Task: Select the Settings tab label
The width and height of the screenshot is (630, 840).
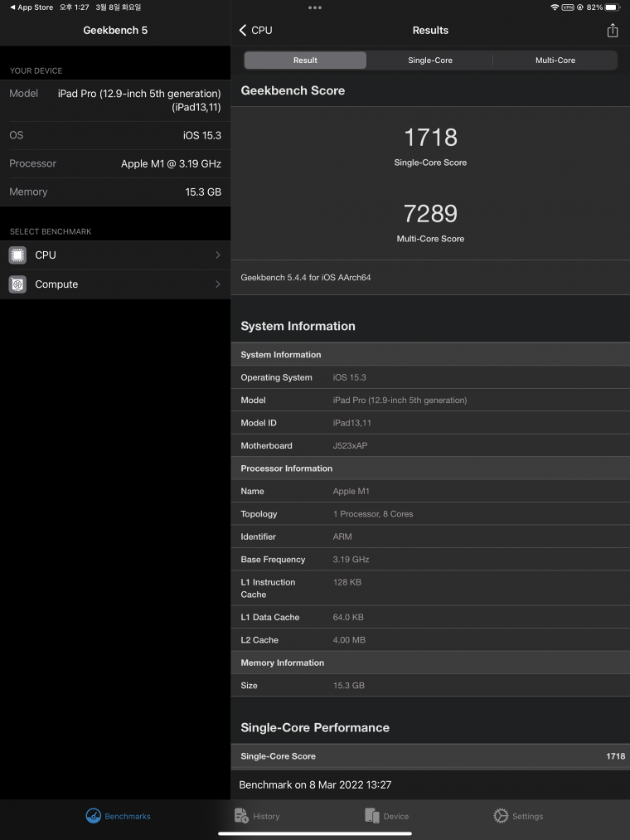Action: (x=528, y=817)
